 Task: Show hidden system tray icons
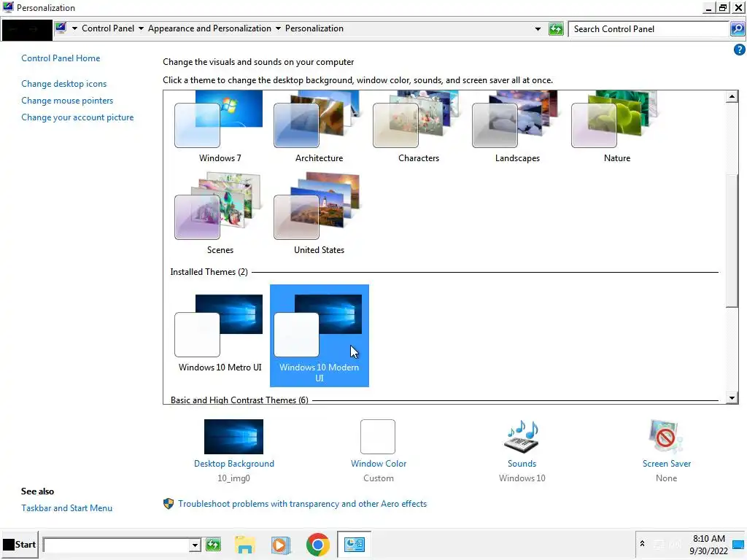pos(642,544)
